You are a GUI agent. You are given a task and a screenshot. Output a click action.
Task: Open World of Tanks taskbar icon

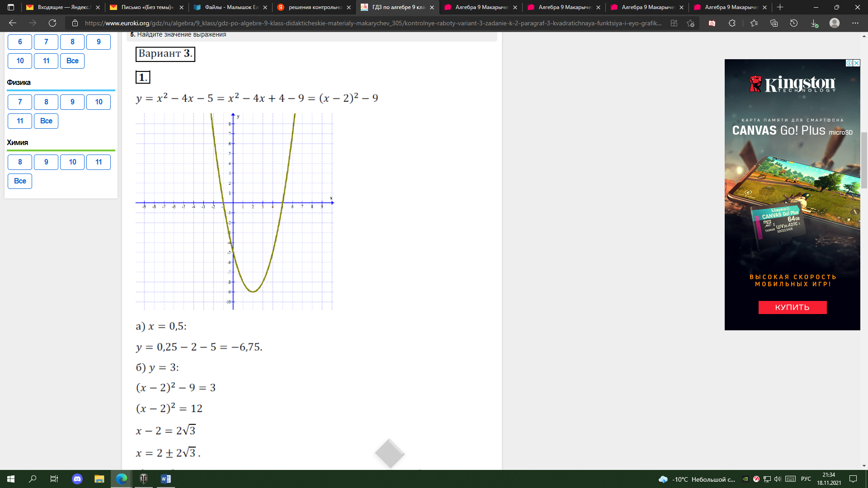(x=144, y=479)
